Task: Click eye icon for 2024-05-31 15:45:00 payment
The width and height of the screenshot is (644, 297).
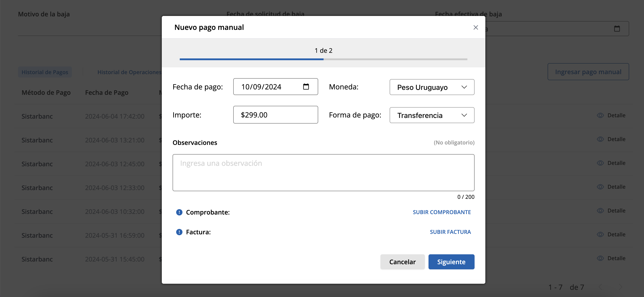Action: click(x=600, y=258)
